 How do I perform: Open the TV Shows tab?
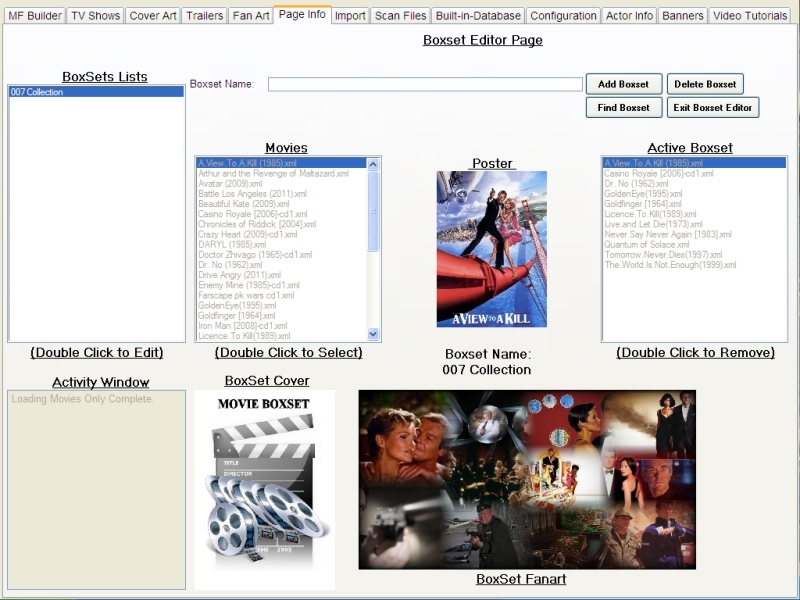(96, 16)
